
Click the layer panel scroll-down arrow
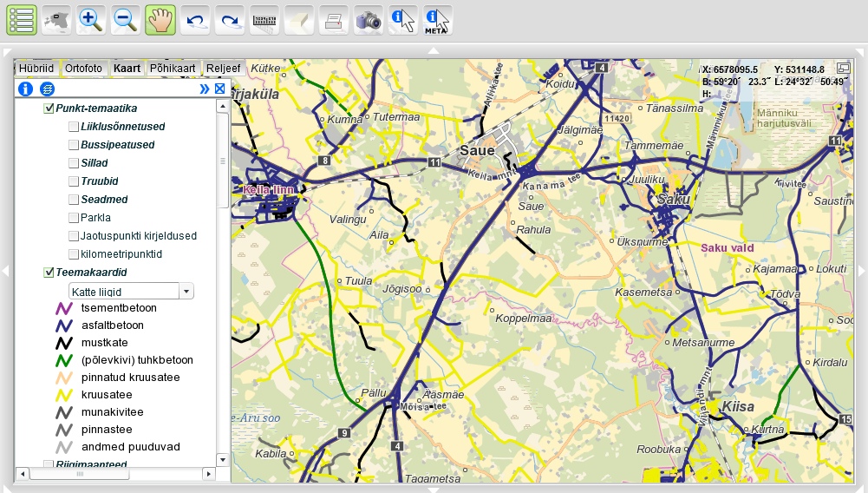(222, 459)
